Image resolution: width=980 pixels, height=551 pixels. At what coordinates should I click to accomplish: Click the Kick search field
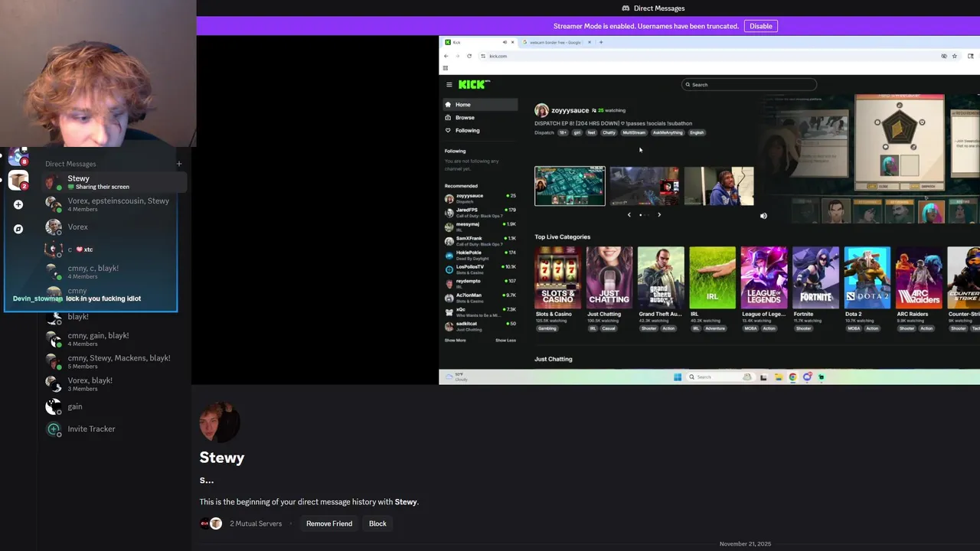coord(749,84)
